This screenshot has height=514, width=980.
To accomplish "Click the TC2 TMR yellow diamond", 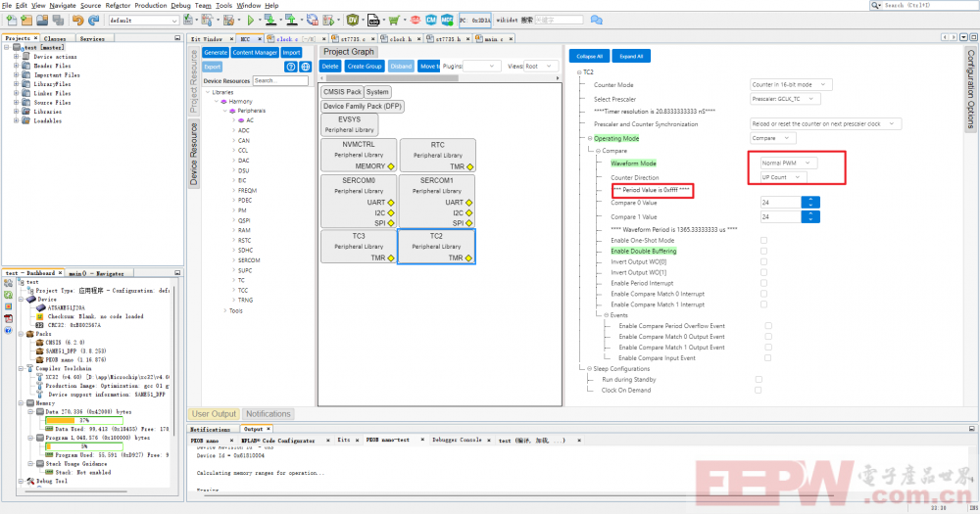I will pyautogui.click(x=468, y=257).
